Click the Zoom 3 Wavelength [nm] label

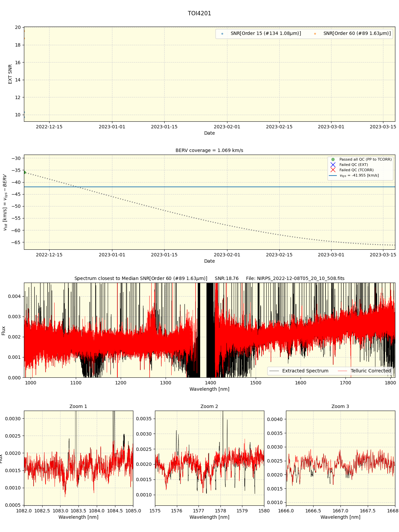340,517
